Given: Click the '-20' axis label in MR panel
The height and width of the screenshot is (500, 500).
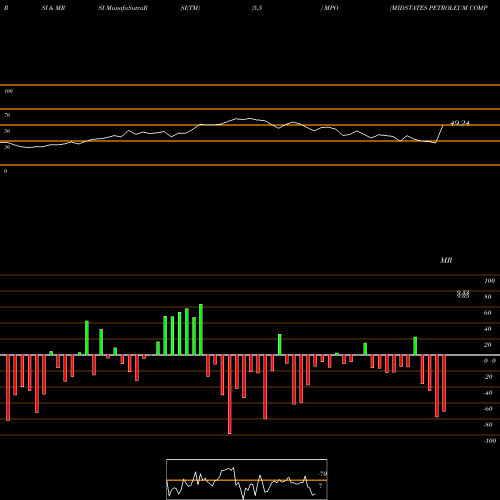Looking at the screenshot, I should point(488,377).
